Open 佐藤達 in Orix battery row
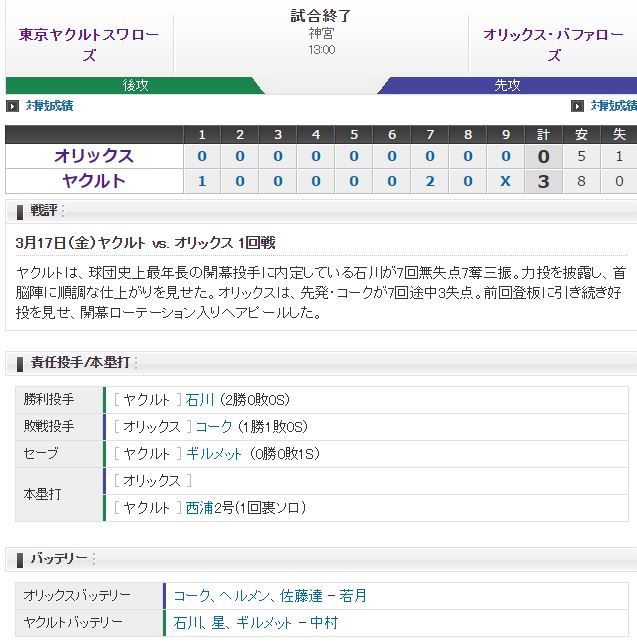The image size is (637, 642). [x=301, y=596]
